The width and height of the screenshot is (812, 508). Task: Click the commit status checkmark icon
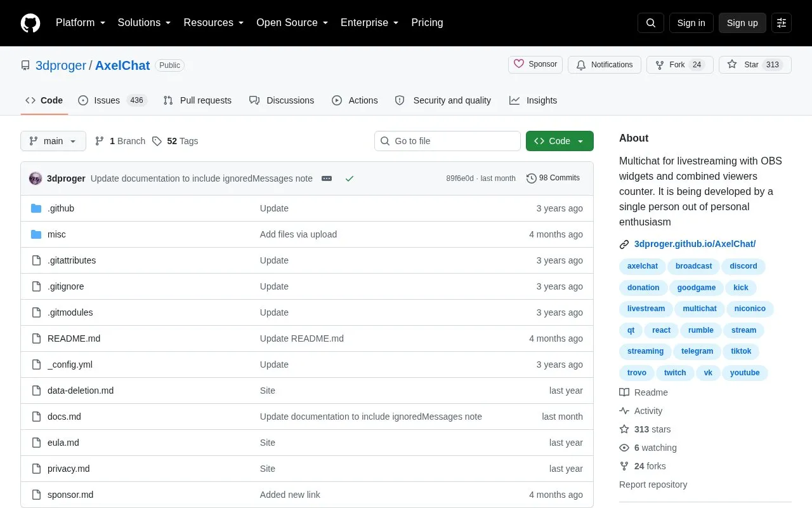tap(349, 178)
